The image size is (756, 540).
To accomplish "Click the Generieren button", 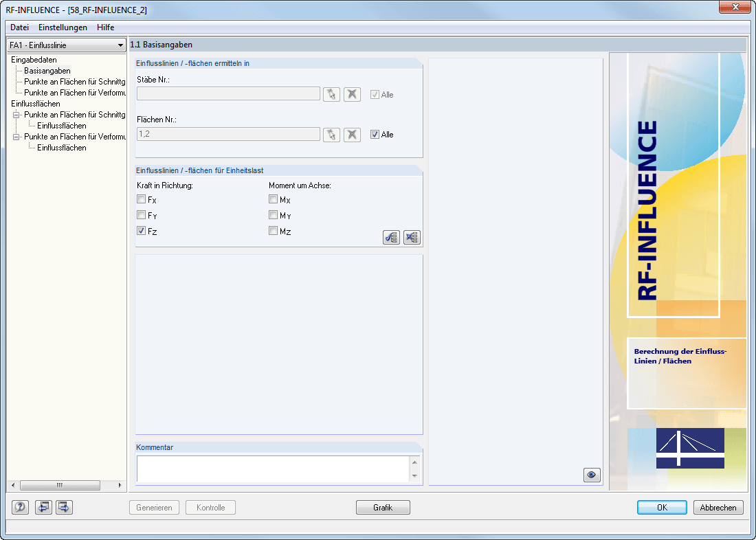I will point(154,508).
